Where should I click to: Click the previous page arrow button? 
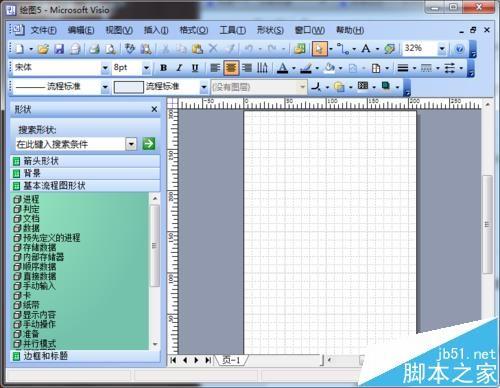click(x=185, y=360)
